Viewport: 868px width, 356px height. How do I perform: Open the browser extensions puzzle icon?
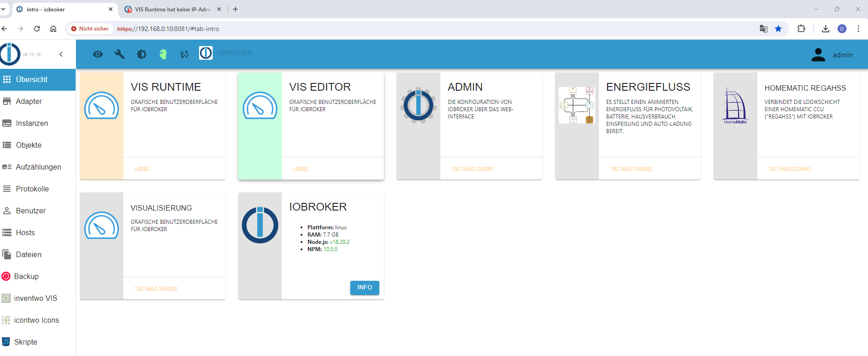pos(802,29)
